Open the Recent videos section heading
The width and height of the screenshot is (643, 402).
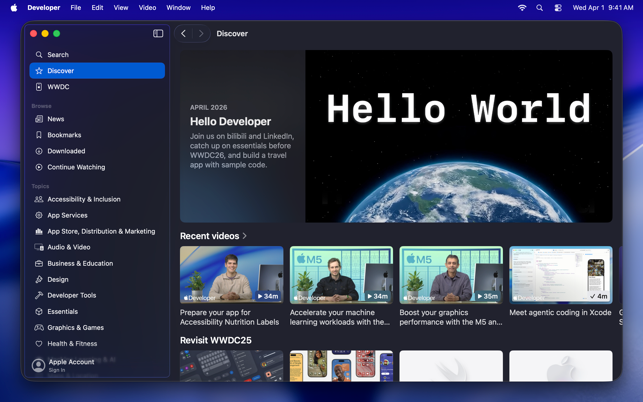coord(210,236)
